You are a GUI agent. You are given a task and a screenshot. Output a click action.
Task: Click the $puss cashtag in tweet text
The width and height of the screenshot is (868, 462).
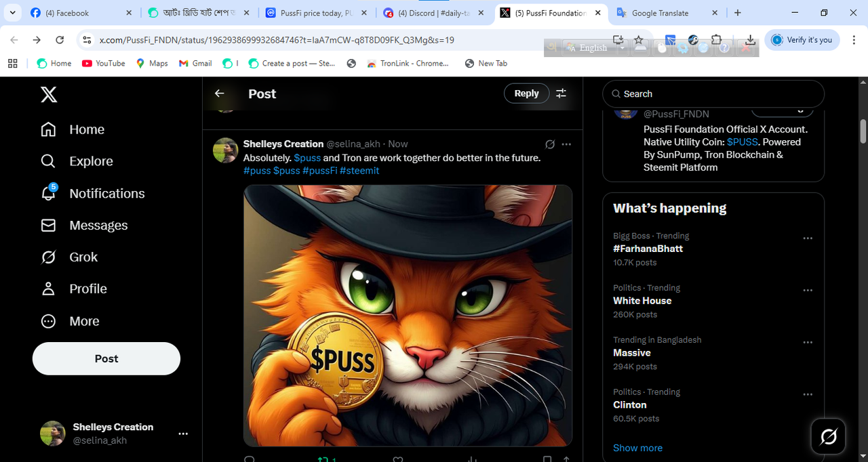tap(307, 157)
